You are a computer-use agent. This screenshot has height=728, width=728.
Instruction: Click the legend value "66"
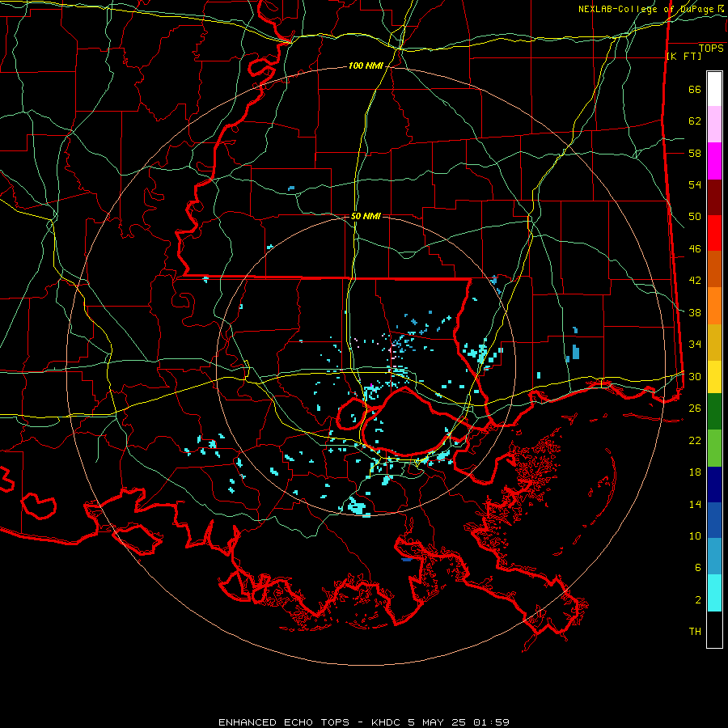pos(695,90)
